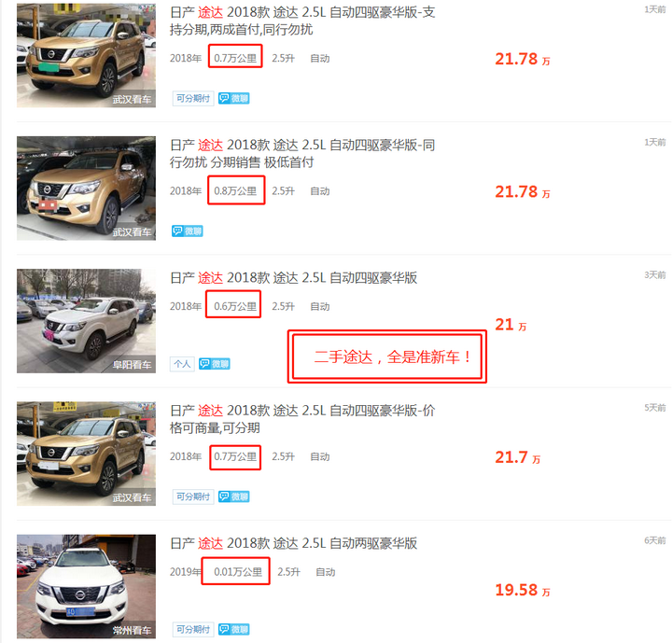Open listing title with 分期销售 极低首付

(302, 154)
